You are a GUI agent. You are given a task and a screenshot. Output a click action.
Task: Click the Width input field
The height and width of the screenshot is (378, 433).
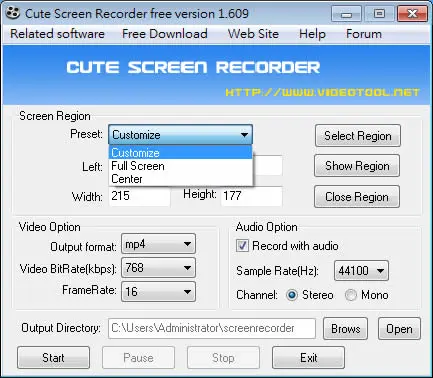[x=140, y=196]
